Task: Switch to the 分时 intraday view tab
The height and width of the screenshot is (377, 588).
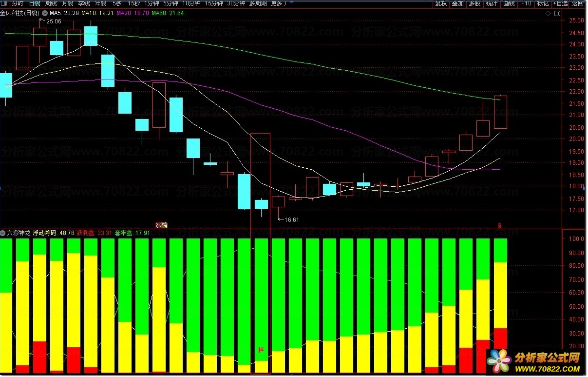Action: click(18, 3)
